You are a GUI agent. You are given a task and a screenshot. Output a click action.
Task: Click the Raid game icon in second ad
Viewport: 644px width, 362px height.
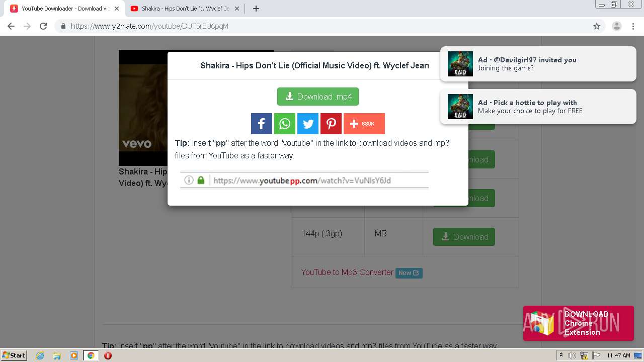pos(460,107)
